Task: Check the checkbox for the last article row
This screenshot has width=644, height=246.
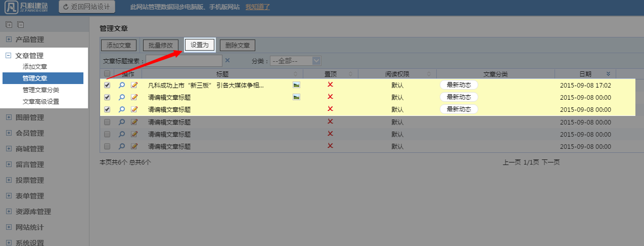Action: click(x=107, y=146)
